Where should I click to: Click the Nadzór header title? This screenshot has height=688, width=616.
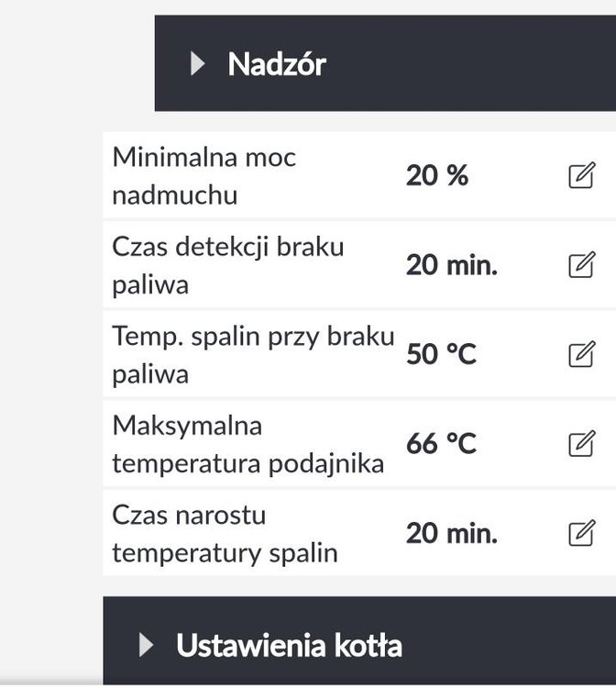pyautogui.click(x=277, y=64)
